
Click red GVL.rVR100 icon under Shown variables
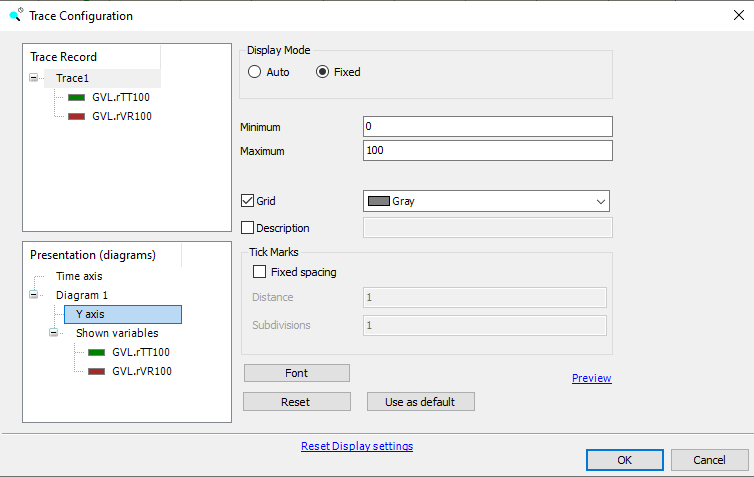[x=96, y=372]
